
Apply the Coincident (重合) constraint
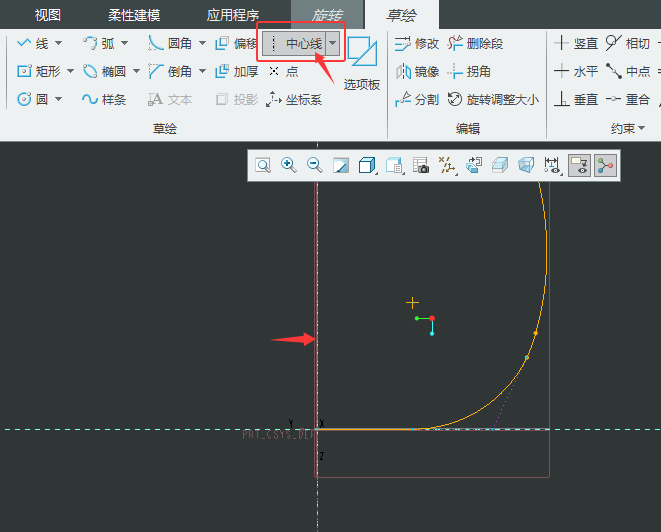628,99
